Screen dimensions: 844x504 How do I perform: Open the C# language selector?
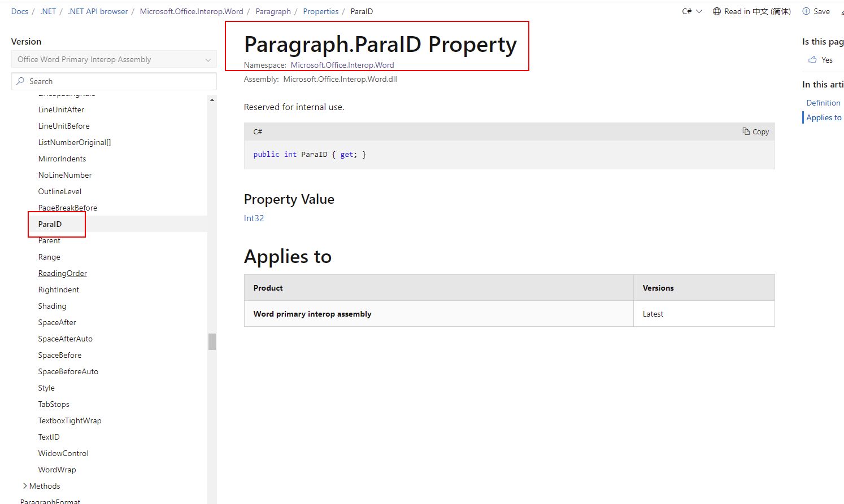(x=691, y=11)
